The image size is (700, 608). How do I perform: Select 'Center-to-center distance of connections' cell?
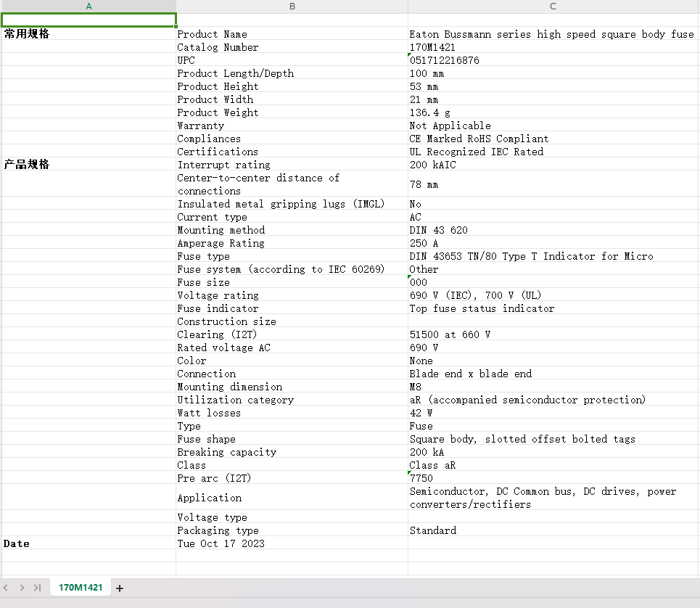coord(292,184)
